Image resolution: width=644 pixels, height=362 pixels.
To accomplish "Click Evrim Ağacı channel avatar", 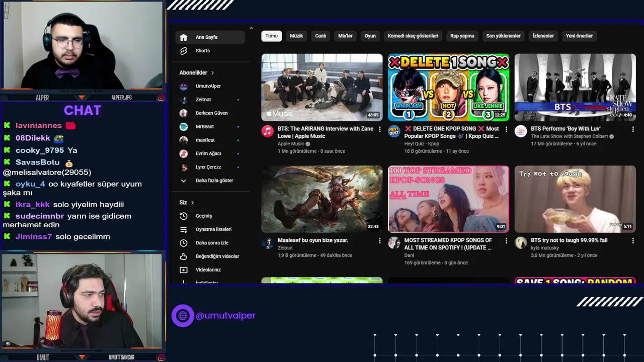I will tap(184, 153).
